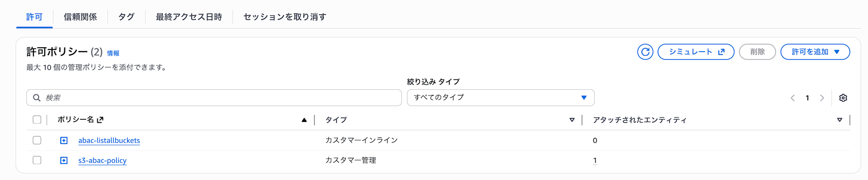Click the refresh policies icon button
The height and width of the screenshot is (180, 868).
(x=645, y=52)
